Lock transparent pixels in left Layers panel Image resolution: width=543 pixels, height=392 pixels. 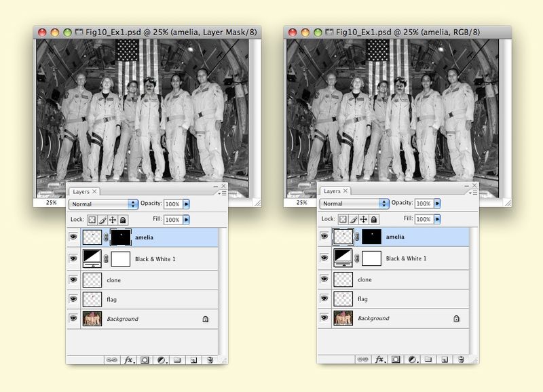point(92,220)
